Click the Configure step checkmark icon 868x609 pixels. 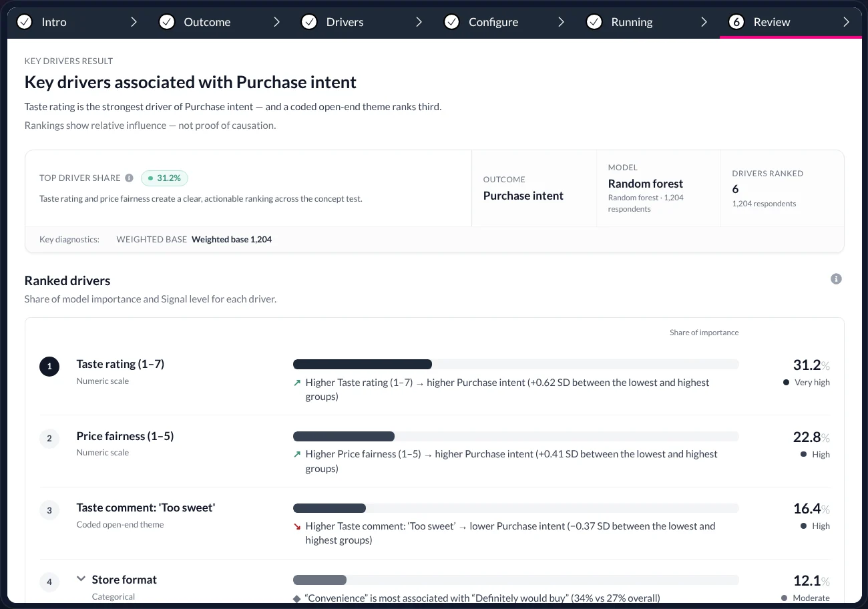pyautogui.click(x=451, y=22)
